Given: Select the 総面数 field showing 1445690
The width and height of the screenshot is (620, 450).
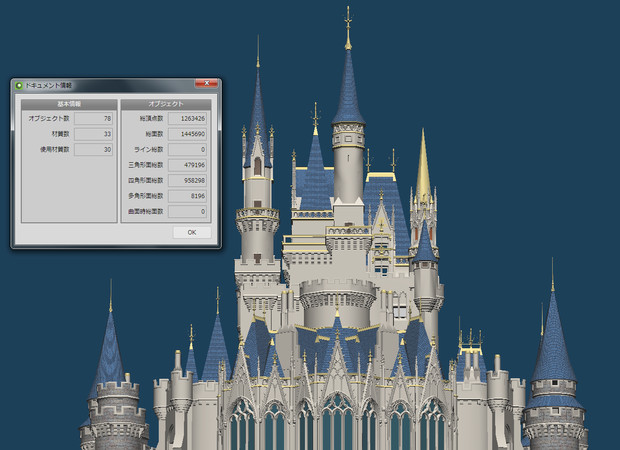Looking at the screenshot, I should pyautogui.click(x=187, y=134).
